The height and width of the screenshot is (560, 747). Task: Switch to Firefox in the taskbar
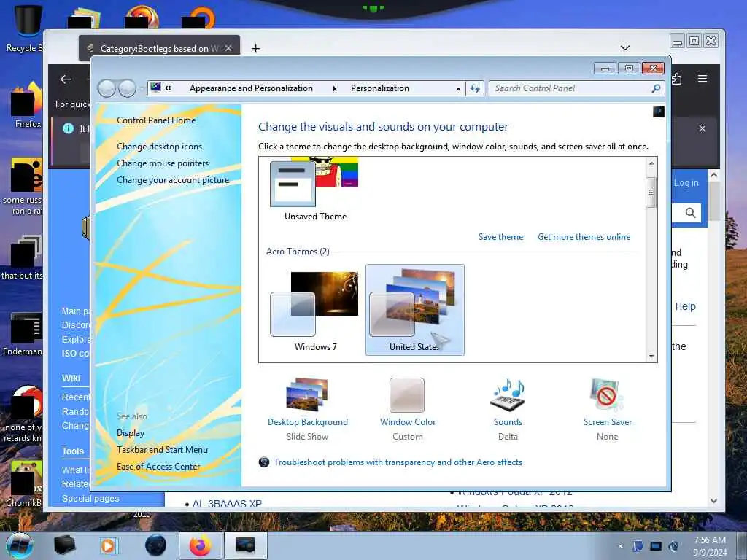coord(200,545)
